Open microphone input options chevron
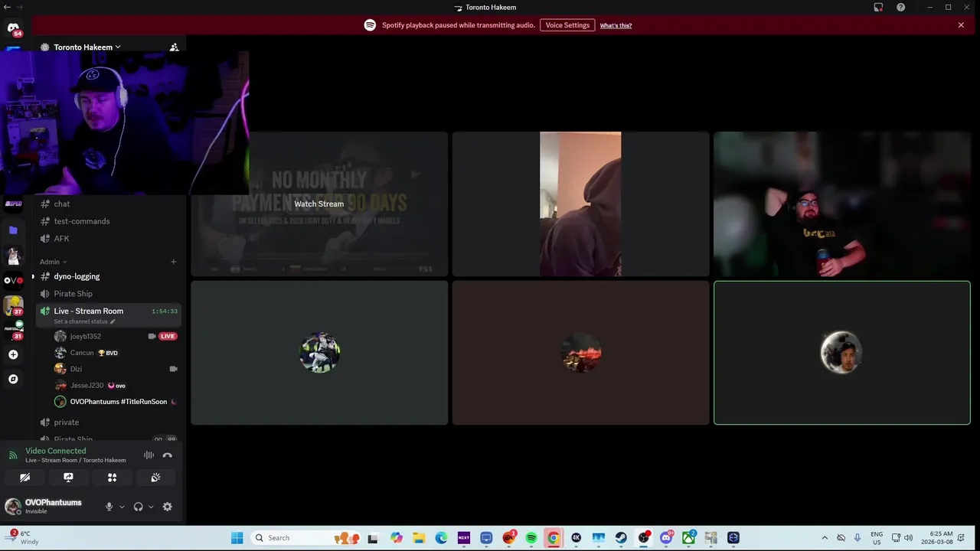 coord(121,507)
